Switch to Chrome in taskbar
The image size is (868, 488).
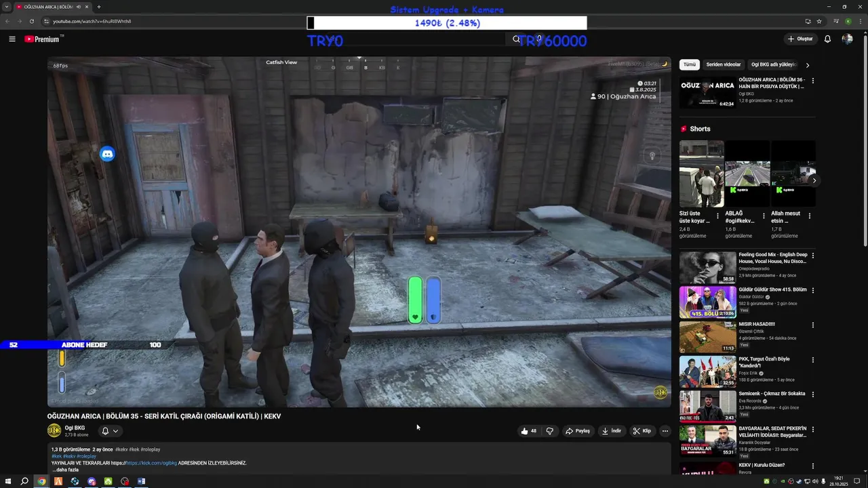(41, 481)
